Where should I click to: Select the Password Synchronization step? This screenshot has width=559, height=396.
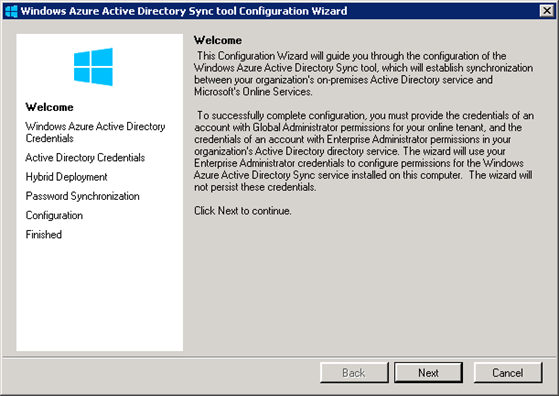(x=82, y=196)
